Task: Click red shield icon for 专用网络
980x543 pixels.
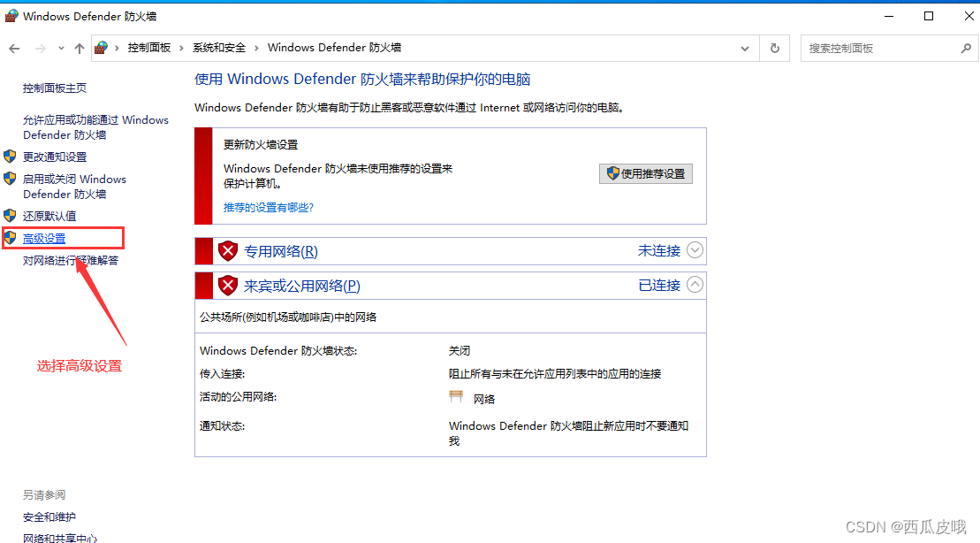Action: coord(228,251)
